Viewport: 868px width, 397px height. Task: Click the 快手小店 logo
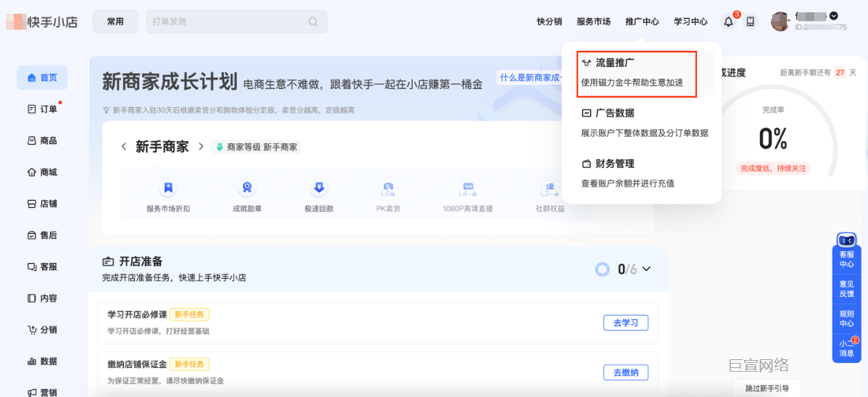pyautogui.click(x=42, y=22)
